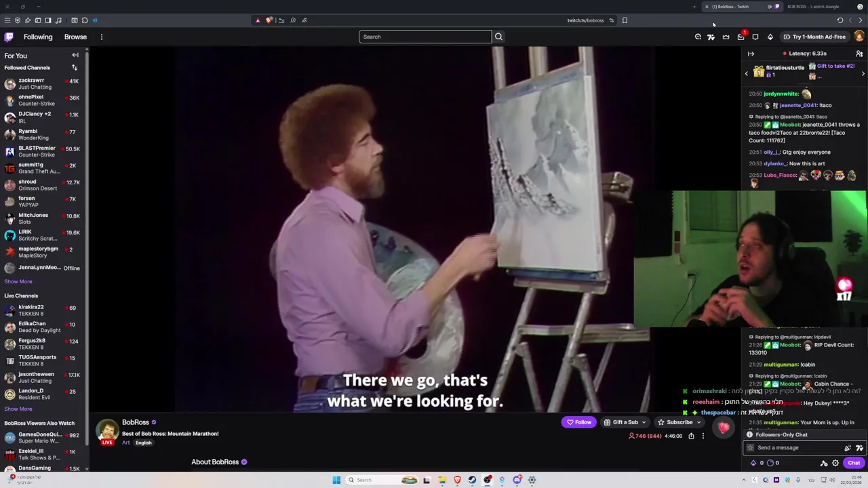Go to Browse tab
The width and height of the screenshot is (868, 488).
[75, 37]
